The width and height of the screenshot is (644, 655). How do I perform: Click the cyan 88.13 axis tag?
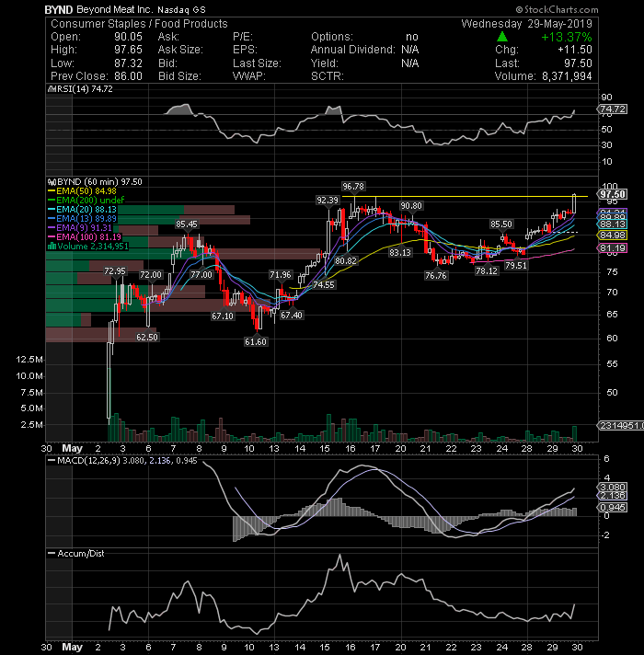coord(612,224)
